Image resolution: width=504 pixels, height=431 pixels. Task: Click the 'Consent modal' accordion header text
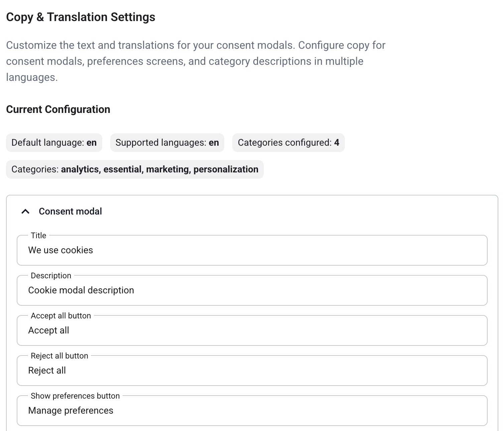coord(70,211)
